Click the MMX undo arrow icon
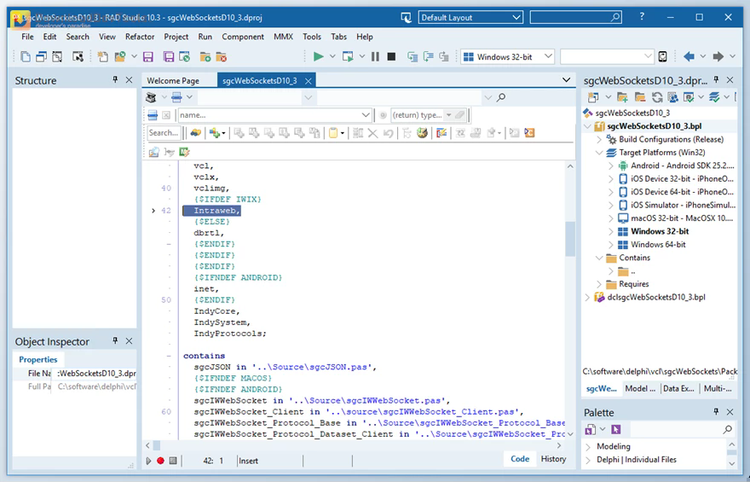 point(388,133)
